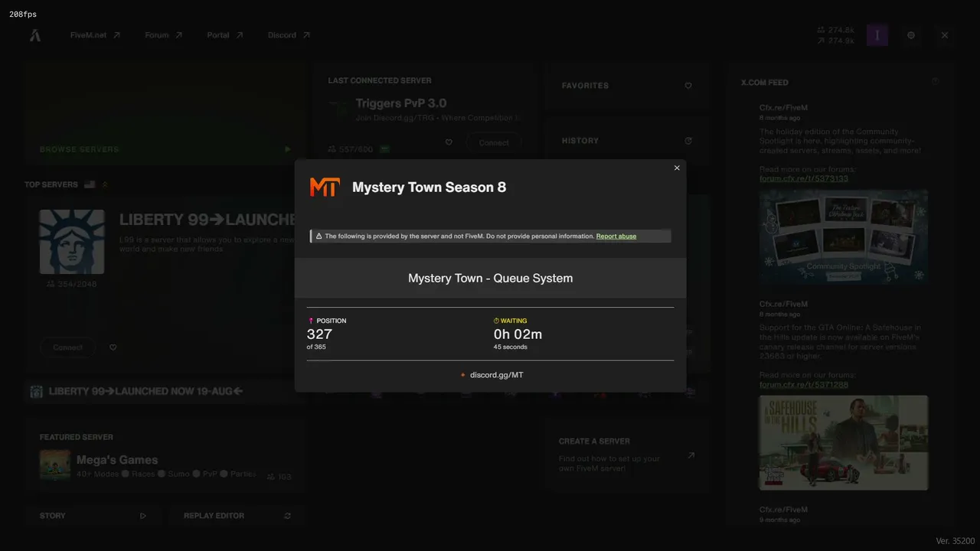Click the Mega's Games server thumbnail

[55, 465]
